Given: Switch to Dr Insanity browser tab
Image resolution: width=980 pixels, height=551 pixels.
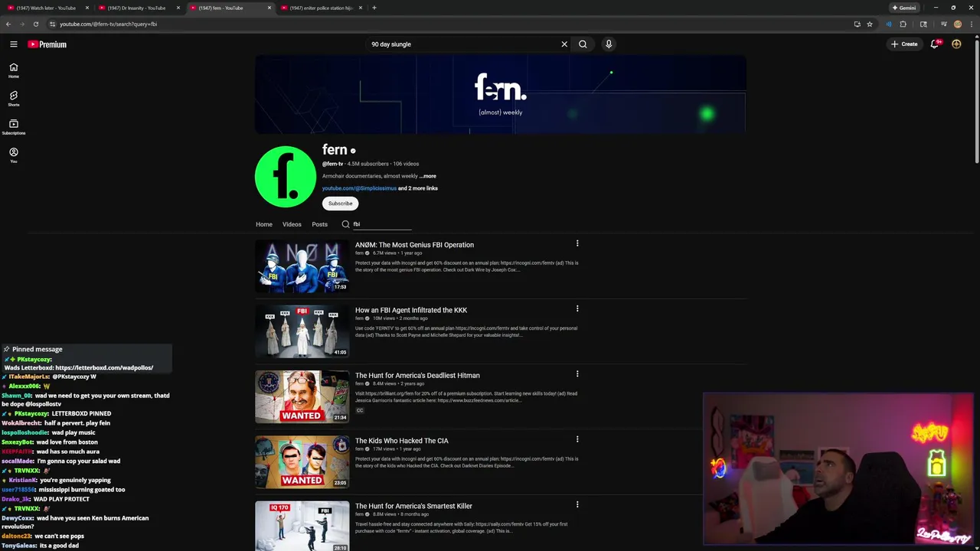Looking at the screenshot, I should pos(138,8).
